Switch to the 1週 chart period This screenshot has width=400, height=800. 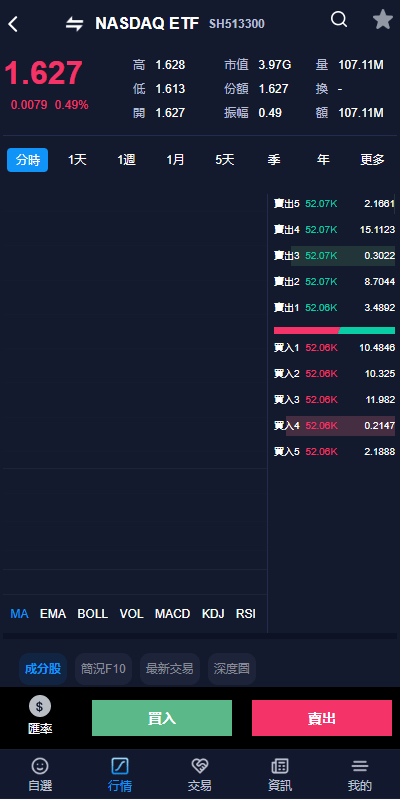(x=127, y=160)
